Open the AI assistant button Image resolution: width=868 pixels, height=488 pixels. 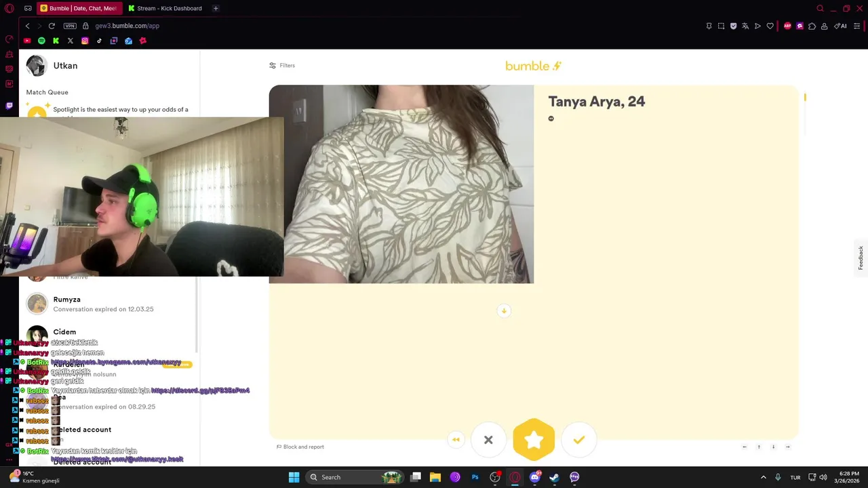click(x=840, y=26)
